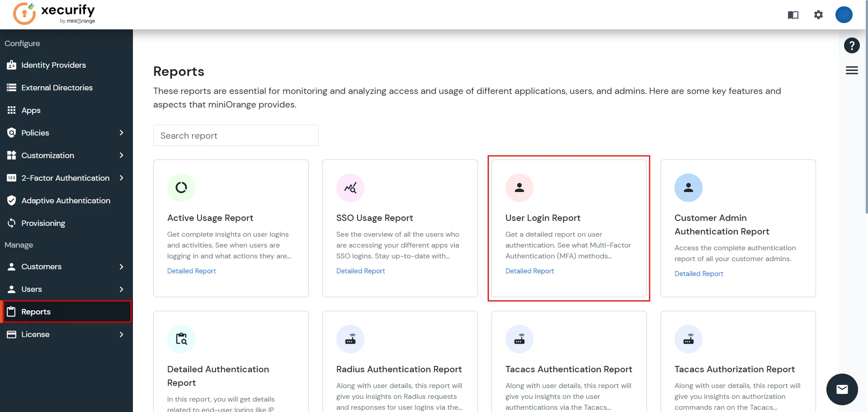
Task: Expand the License sidebar menu
Action: coord(121,334)
